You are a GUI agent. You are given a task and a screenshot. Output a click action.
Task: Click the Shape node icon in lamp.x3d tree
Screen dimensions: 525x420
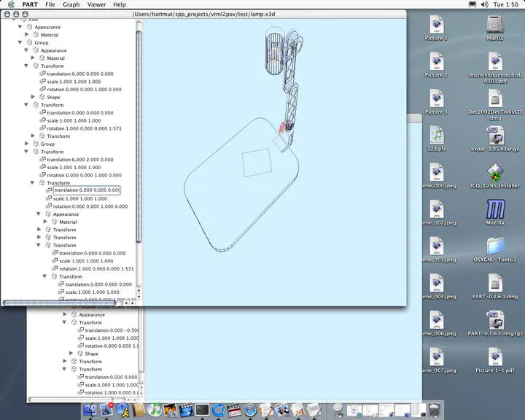pos(42,97)
